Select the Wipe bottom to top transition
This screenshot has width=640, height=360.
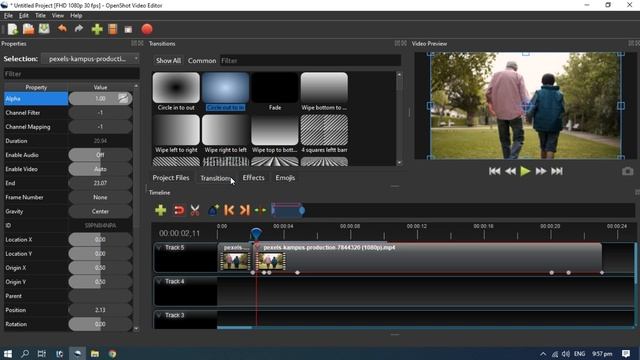click(324, 92)
